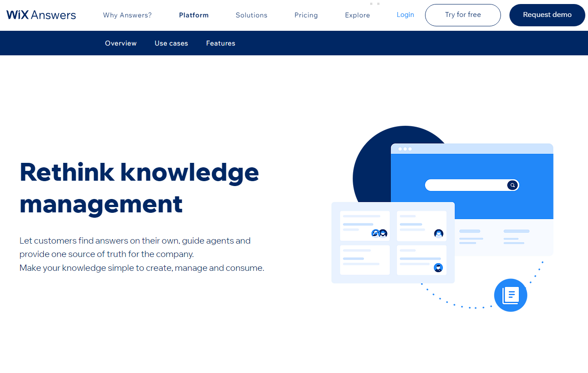
Task: Select the avatar in the top-right card
Action: click(x=438, y=233)
